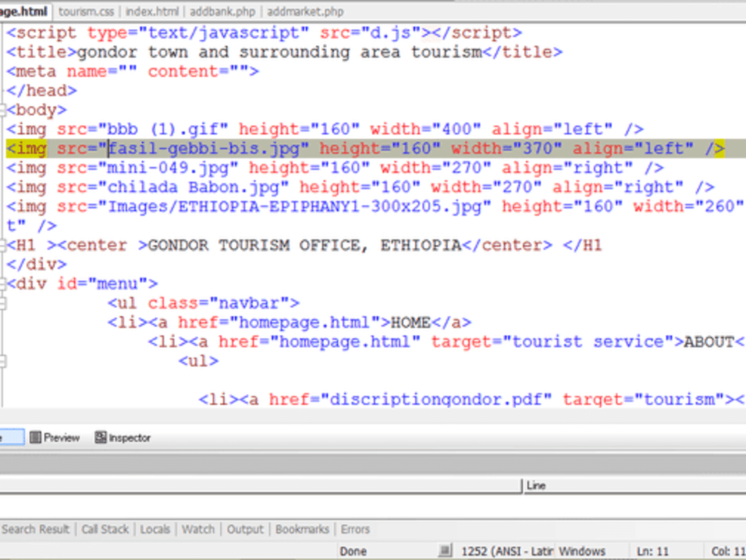Open the addmarket.php tab
The image size is (746, 560).
click(x=305, y=11)
